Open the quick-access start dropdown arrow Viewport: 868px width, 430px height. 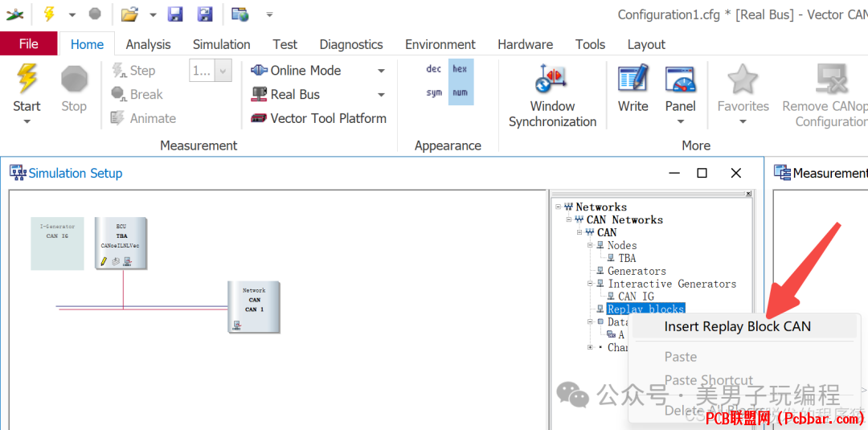coord(72,15)
